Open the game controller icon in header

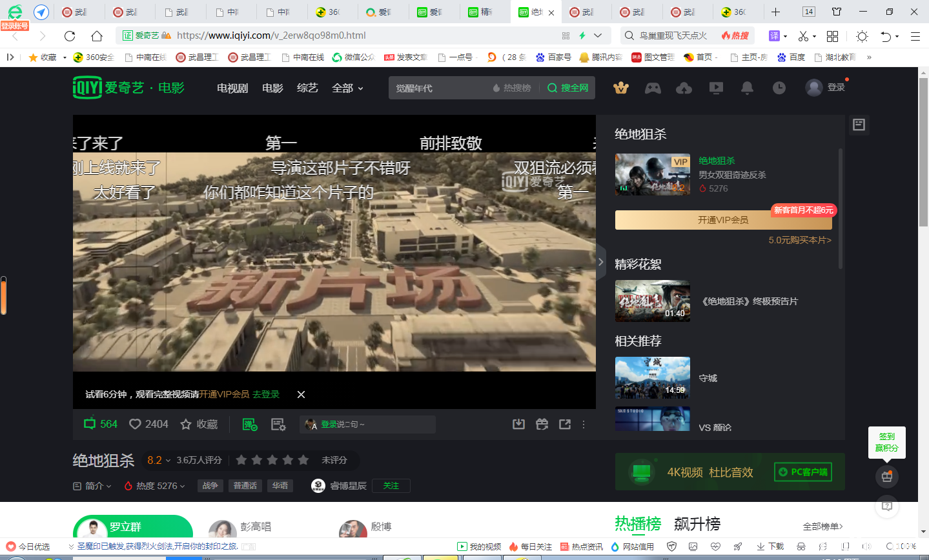[653, 88]
